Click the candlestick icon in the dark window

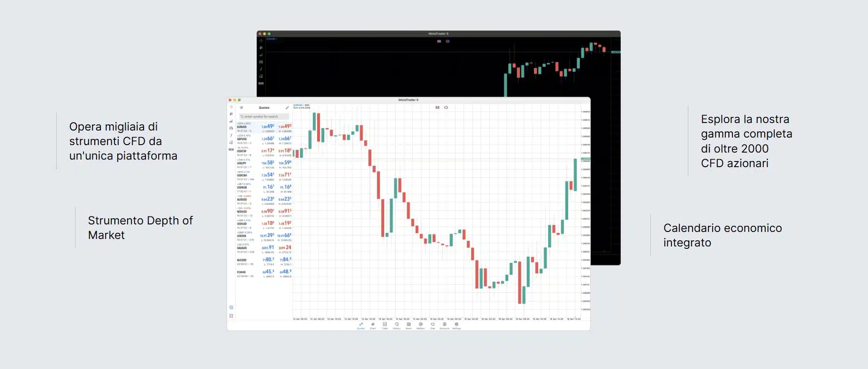[x=261, y=48]
